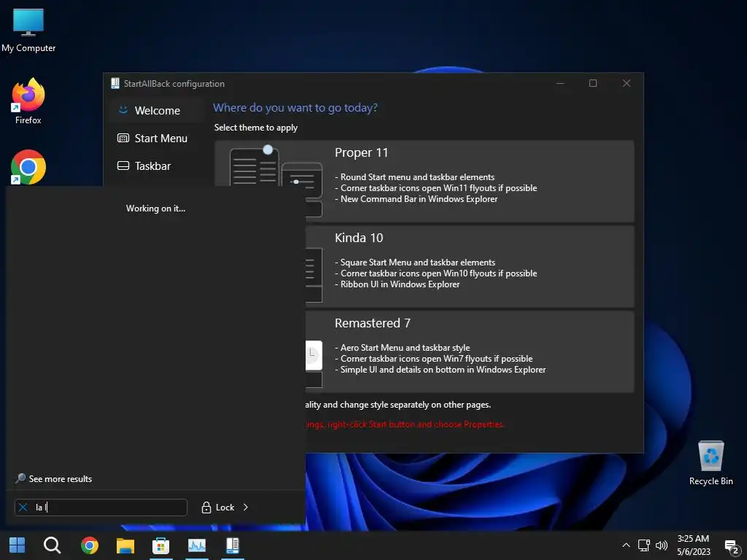Click See more results link

(x=60, y=479)
